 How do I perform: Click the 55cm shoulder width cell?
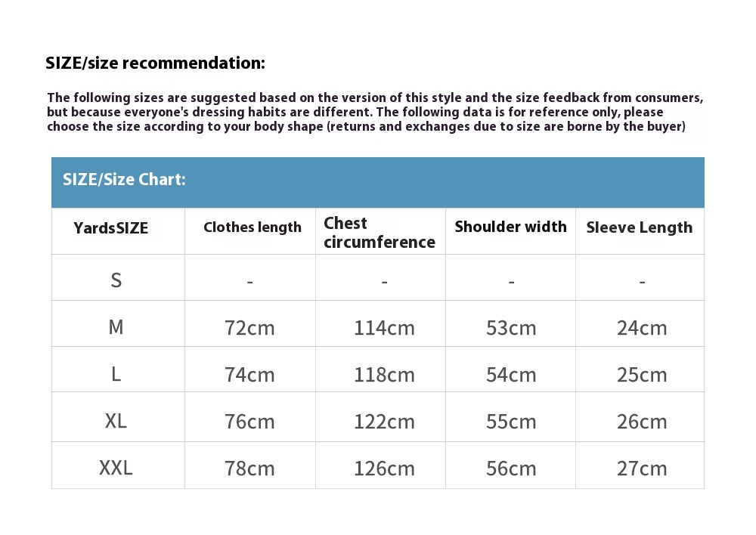click(x=511, y=422)
